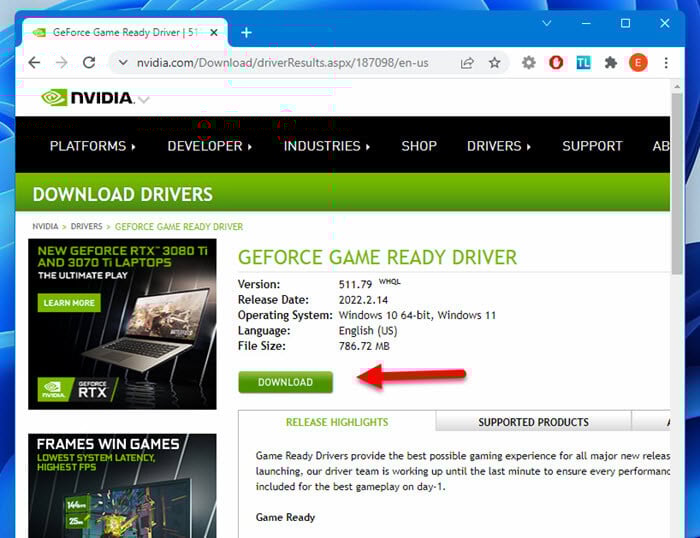Select the GeForce Game Ready Driver browser tab
The width and height of the screenshot is (700, 538).
tap(125, 33)
